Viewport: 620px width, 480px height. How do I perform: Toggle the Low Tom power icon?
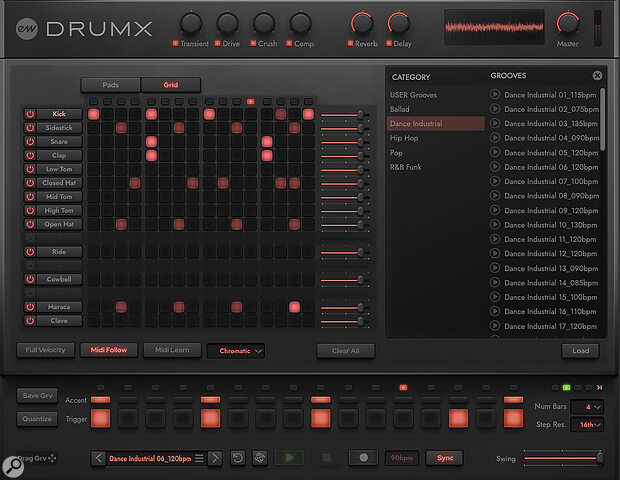click(30, 169)
